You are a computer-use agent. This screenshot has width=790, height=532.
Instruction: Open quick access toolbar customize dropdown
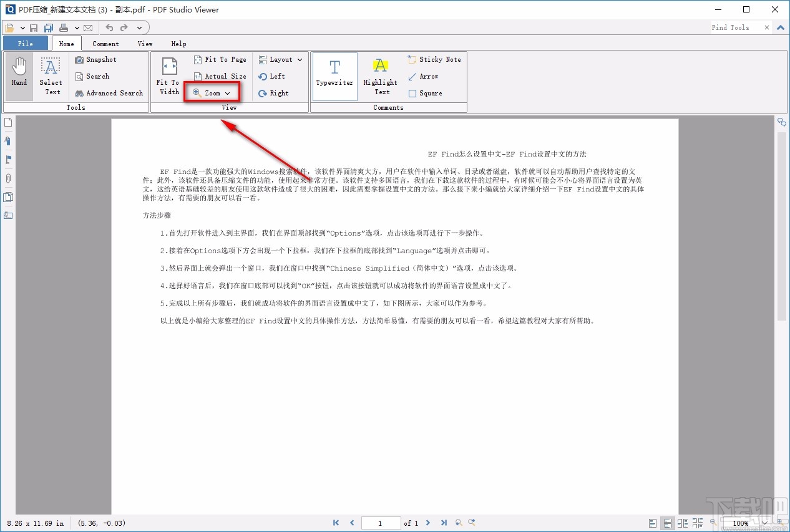point(139,27)
